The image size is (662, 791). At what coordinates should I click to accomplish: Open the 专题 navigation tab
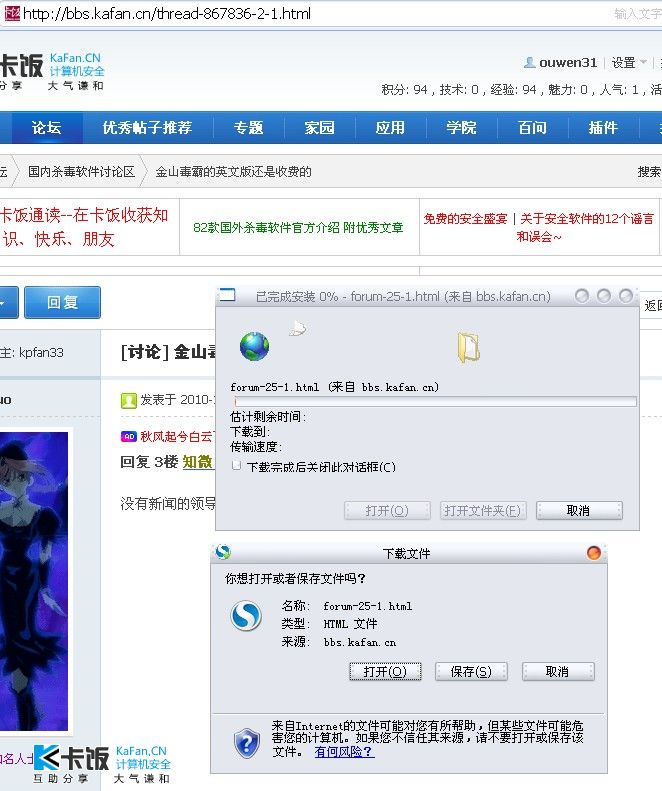pos(249,128)
